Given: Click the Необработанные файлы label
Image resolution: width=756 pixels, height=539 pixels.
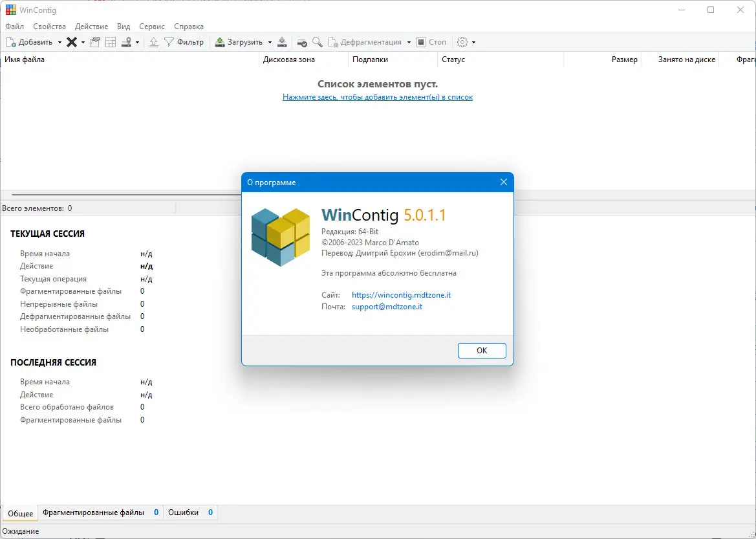Looking at the screenshot, I should [x=64, y=329].
